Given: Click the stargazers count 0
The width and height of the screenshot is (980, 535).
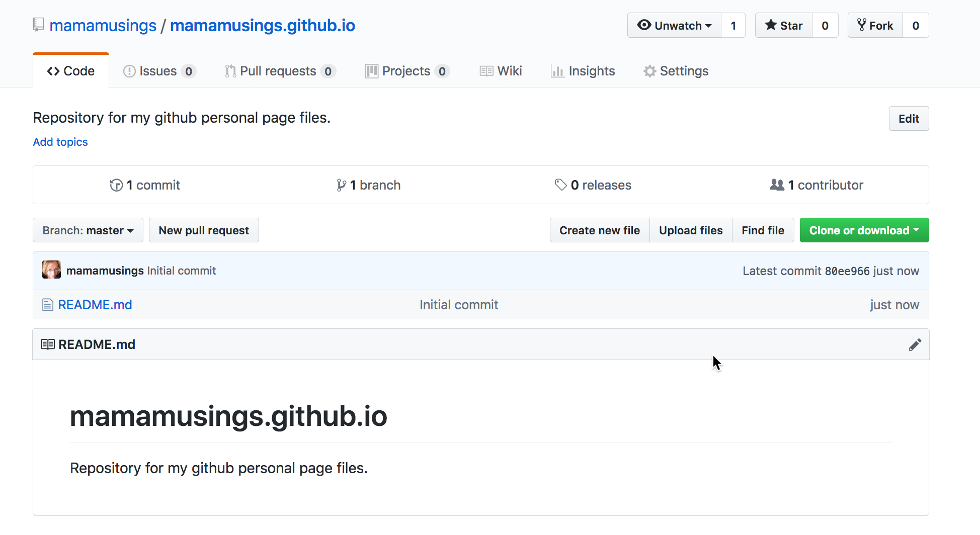Looking at the screenshot, I should coord(825,25).
